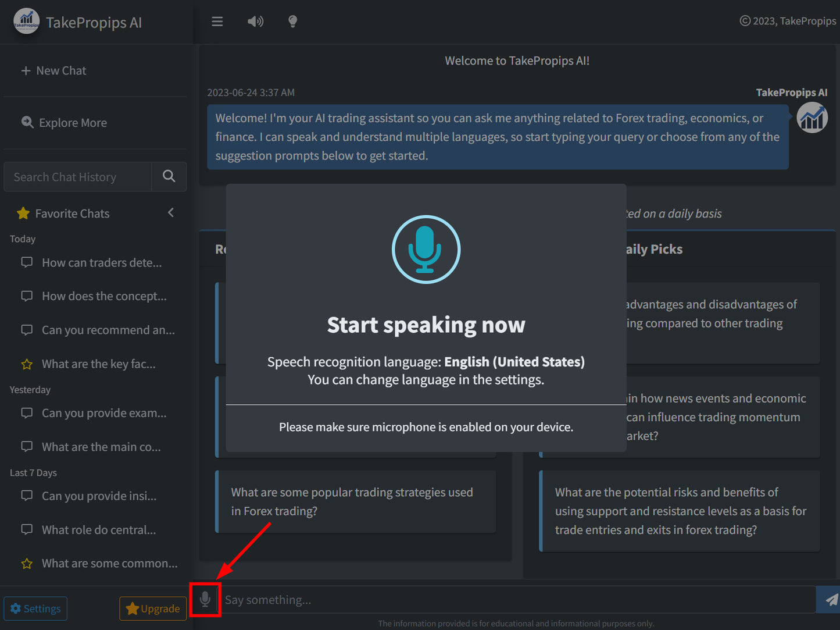Click chat bubble icon of 'How can traders dete...'

(27, 262)
